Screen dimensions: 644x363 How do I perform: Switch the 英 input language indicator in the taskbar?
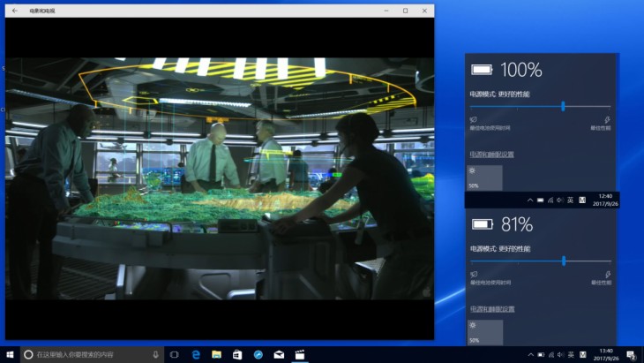click(x=570, y=354)
